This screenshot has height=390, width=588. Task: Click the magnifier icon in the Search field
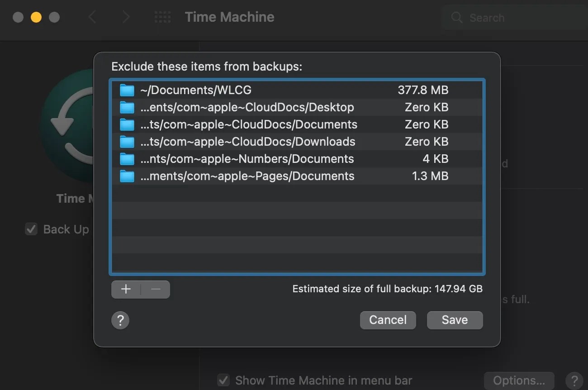456,18
